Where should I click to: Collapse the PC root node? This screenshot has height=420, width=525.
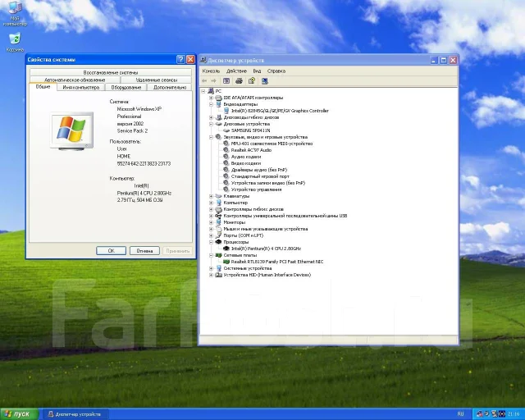[x=203, y=91]
